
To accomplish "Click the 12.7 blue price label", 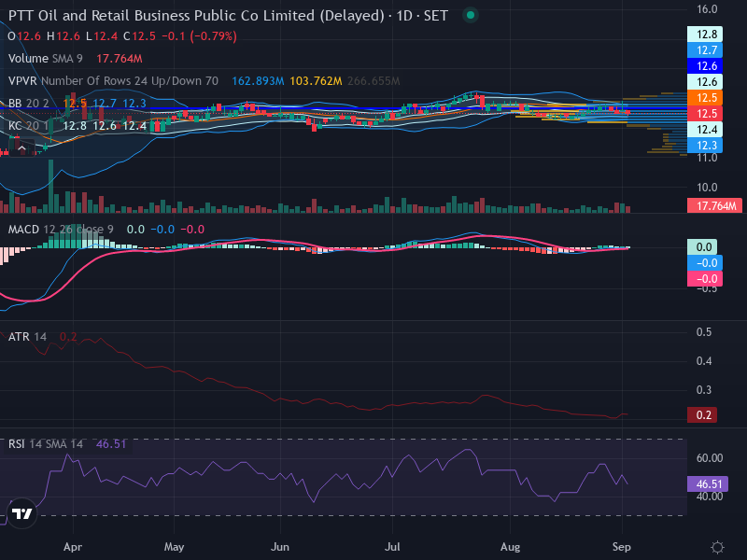I will pos(705,50).
